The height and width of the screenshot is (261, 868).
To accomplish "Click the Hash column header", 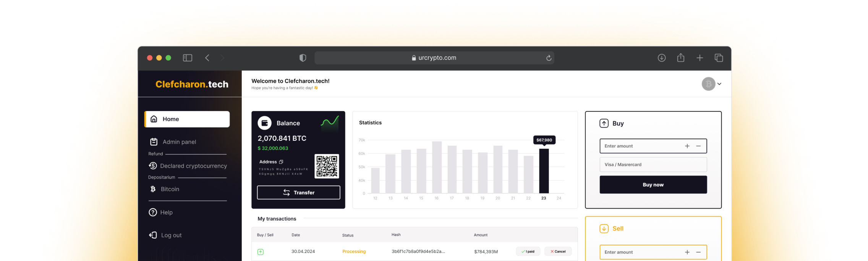I will [x=396, y=235].
